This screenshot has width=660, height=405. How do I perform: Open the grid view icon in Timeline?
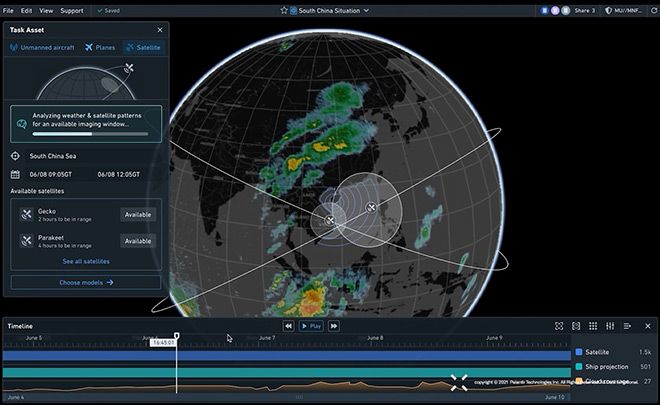(593, 326)
